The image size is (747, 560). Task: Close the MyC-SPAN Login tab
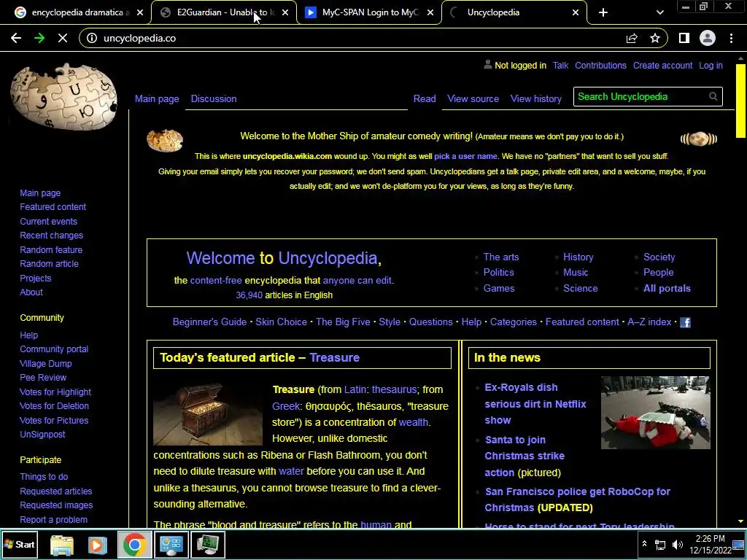pos(430,12)
